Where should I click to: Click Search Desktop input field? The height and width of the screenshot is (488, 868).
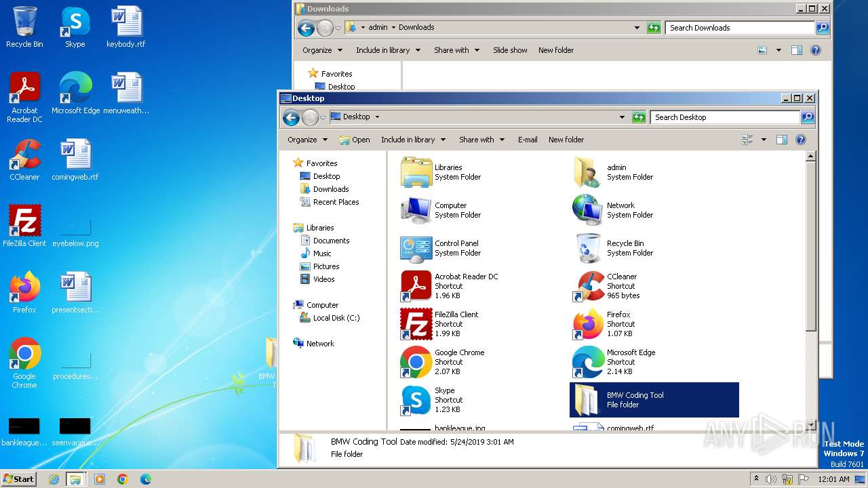pyautogui.click(x=725, y=117)
